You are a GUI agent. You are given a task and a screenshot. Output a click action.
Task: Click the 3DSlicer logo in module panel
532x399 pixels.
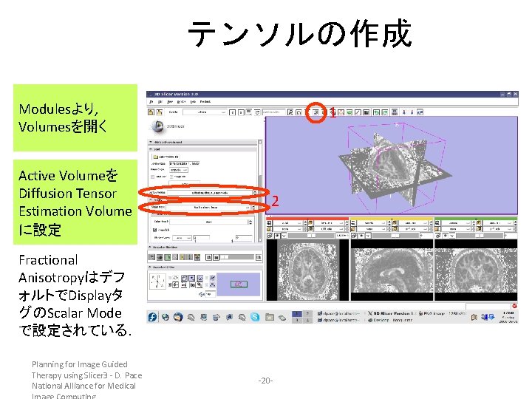click(157, 126)
